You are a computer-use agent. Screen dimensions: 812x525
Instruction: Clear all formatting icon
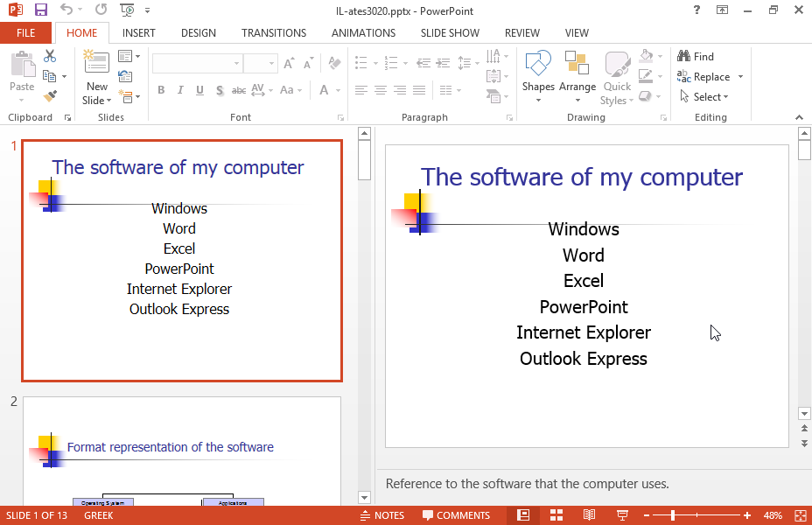coord(334,63)
